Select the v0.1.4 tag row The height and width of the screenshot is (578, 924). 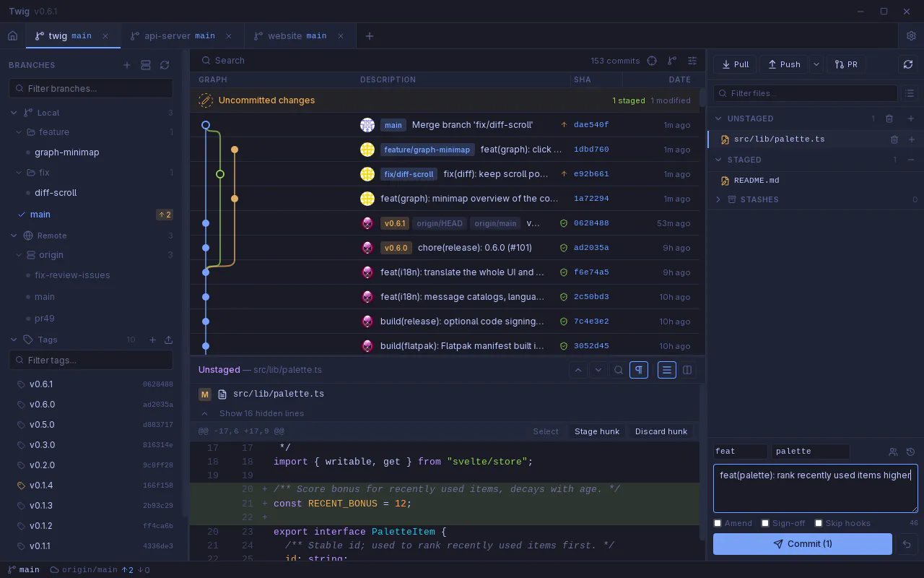click(91, 486)
